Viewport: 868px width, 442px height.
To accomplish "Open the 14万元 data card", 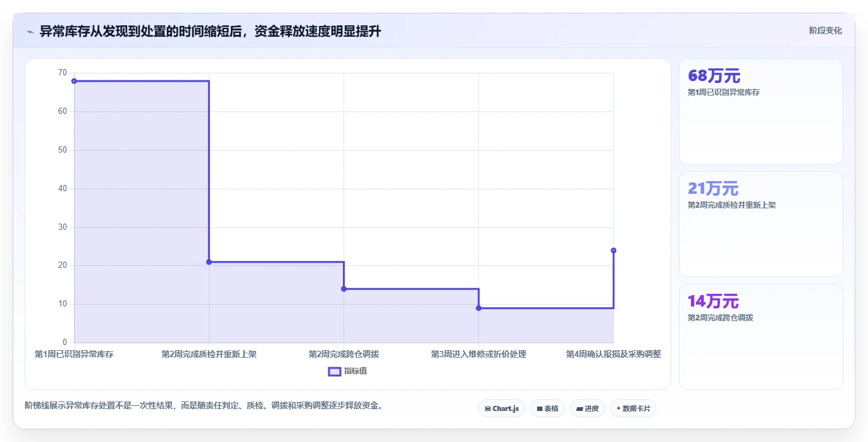I will pyautogui.click(x=760, y=337).
